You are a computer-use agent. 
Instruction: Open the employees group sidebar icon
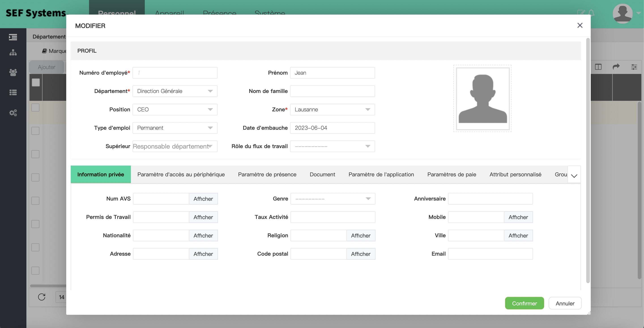13,72
